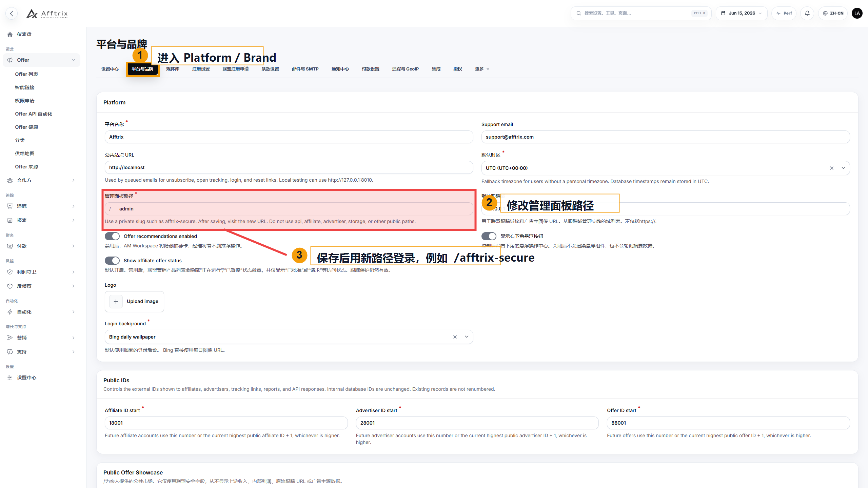
Task: Expand the 营销 sidebar section chevron
Action: (x=74, y=338)
